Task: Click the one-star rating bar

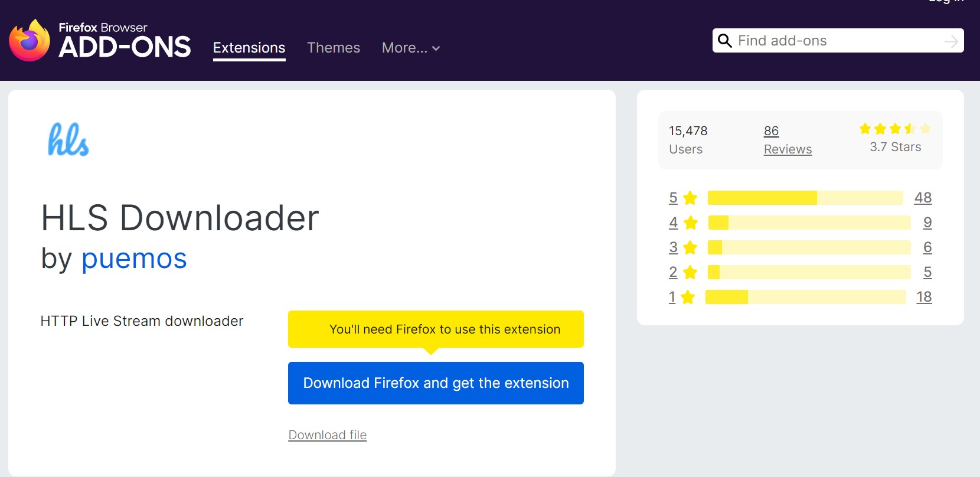Action: pos(806,297)
